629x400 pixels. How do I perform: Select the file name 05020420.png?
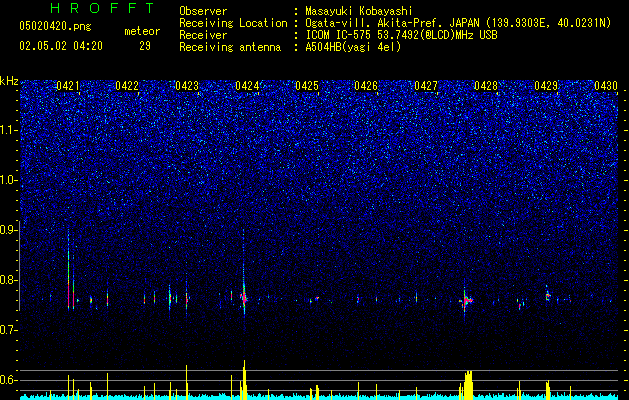coord(55,27)
